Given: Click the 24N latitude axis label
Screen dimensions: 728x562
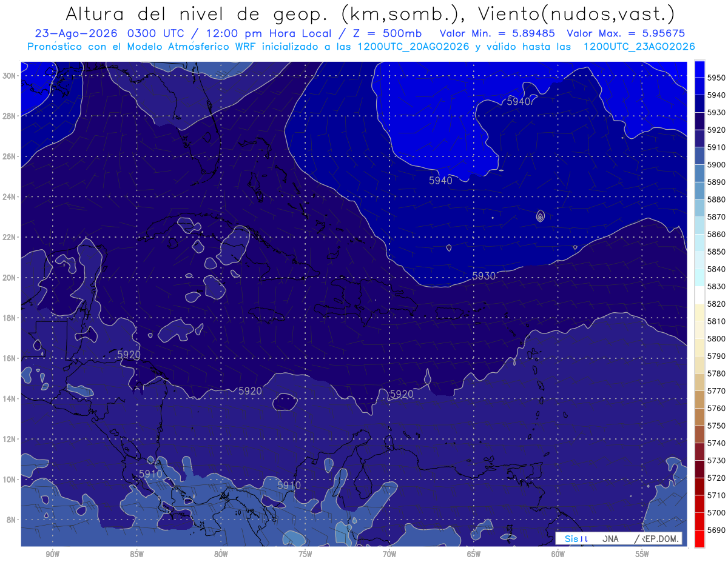Looking at the screenshot, I should [9, 197].
